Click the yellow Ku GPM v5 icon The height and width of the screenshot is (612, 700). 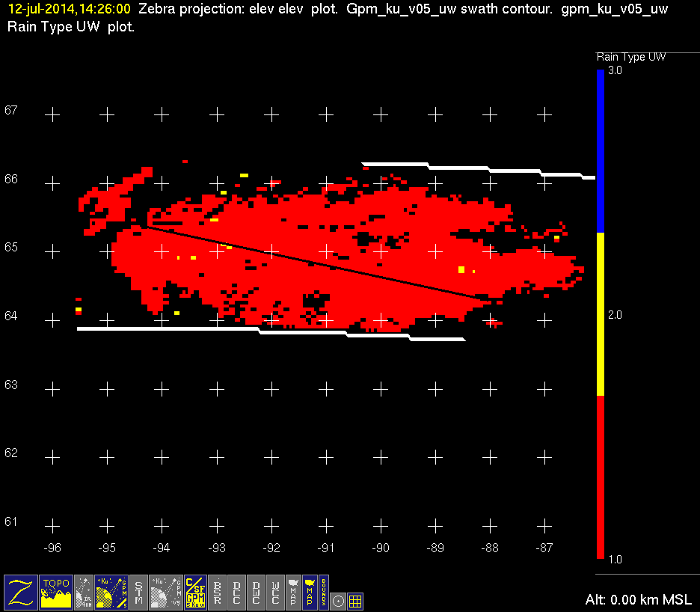click(x=111, y=592)
